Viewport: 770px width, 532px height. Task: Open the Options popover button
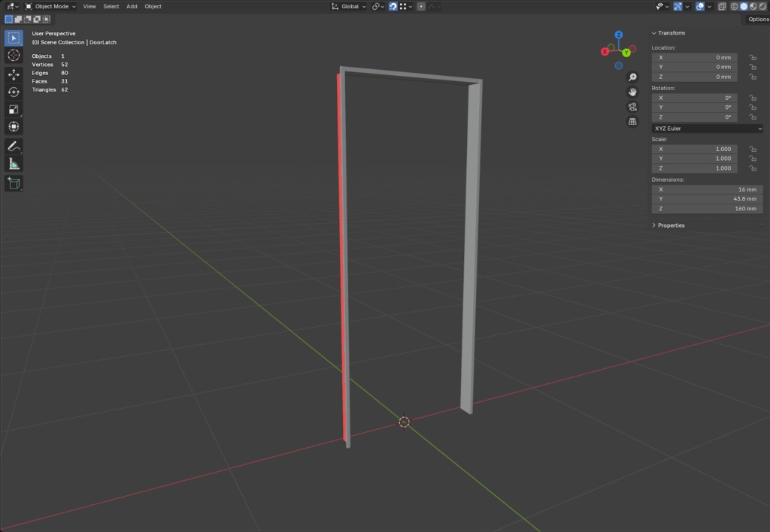point(758,19)
